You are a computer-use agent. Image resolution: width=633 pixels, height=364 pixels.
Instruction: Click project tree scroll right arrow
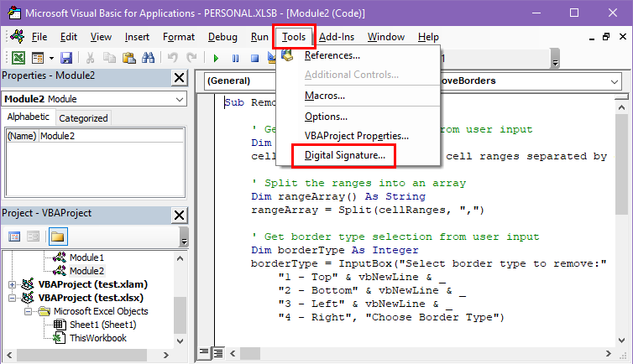(166, 355)
